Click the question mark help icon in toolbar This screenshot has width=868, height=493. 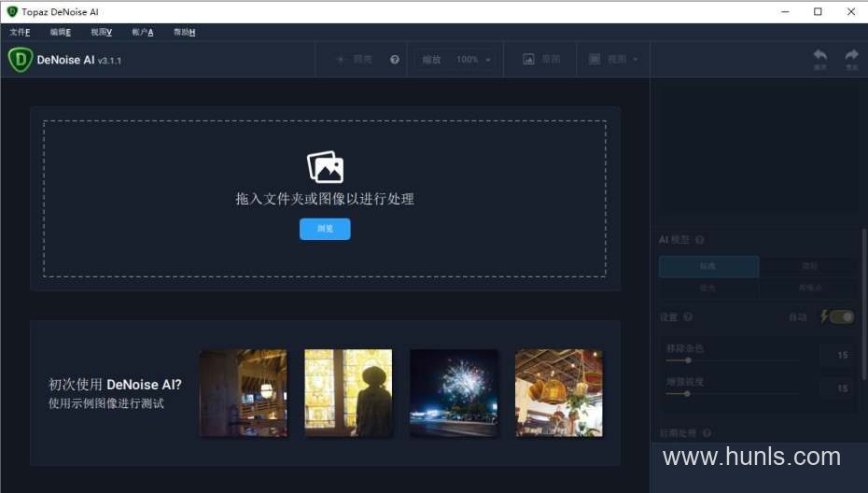[394, 59]
